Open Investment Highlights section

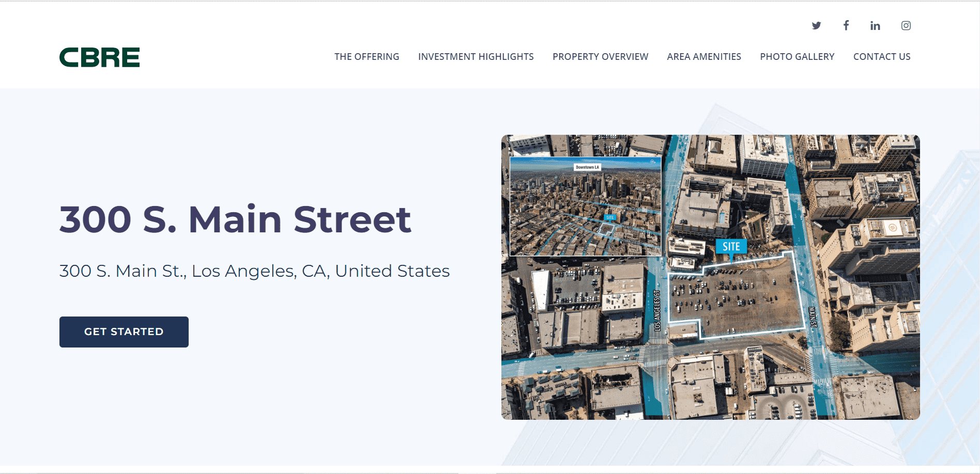click(x=476, y=57)
